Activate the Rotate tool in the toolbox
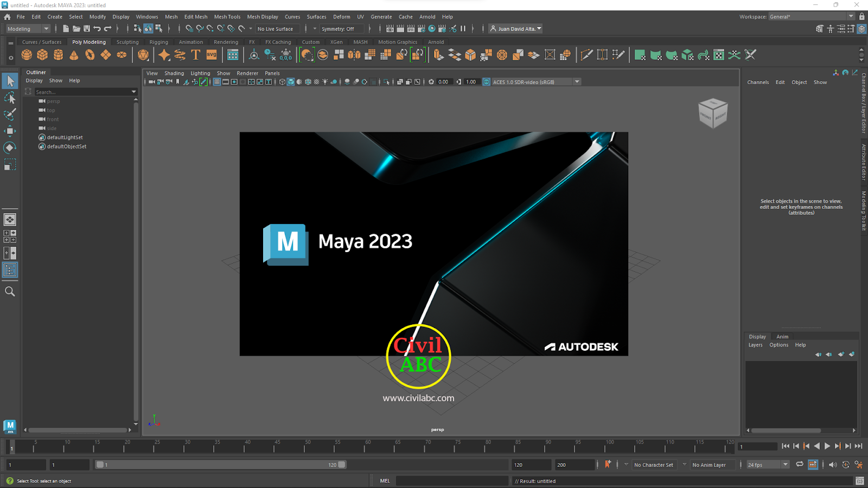Viewport: 868px width, 488px height. click(10, 147)
